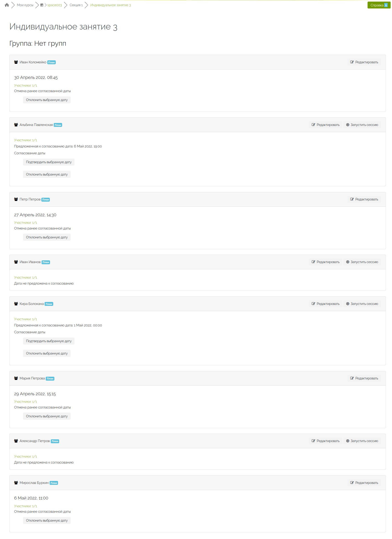Click the group icon beside Иван Коломейко
The image size is (392, 539).
tap(16, 62)
